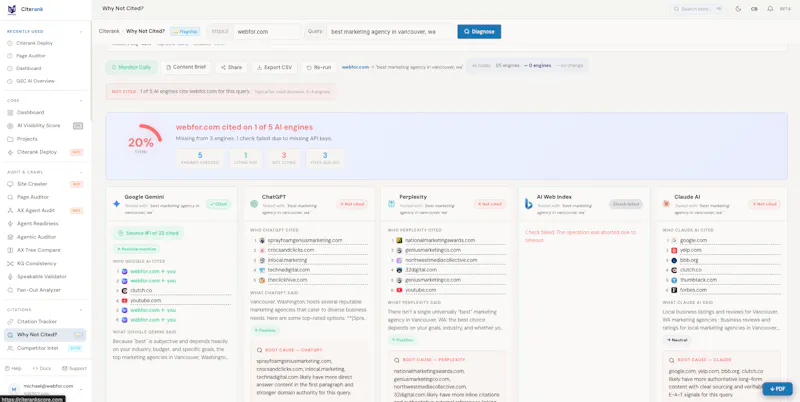
Task: Click the Diagnose button
Action: point(479,32)
